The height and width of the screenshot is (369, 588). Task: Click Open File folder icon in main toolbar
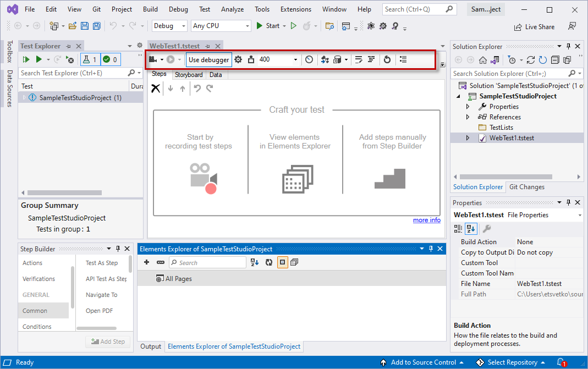[73, 26]
